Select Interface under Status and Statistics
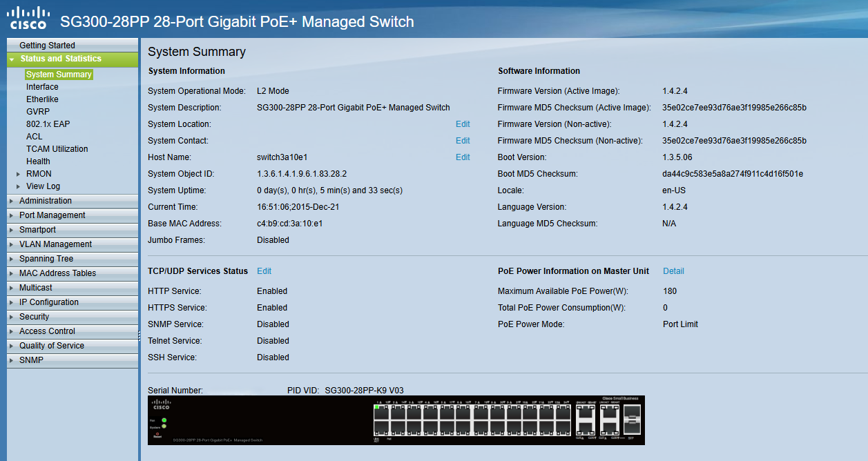The height and width of the screenshot is (461, 868). (x=42, y=87)
